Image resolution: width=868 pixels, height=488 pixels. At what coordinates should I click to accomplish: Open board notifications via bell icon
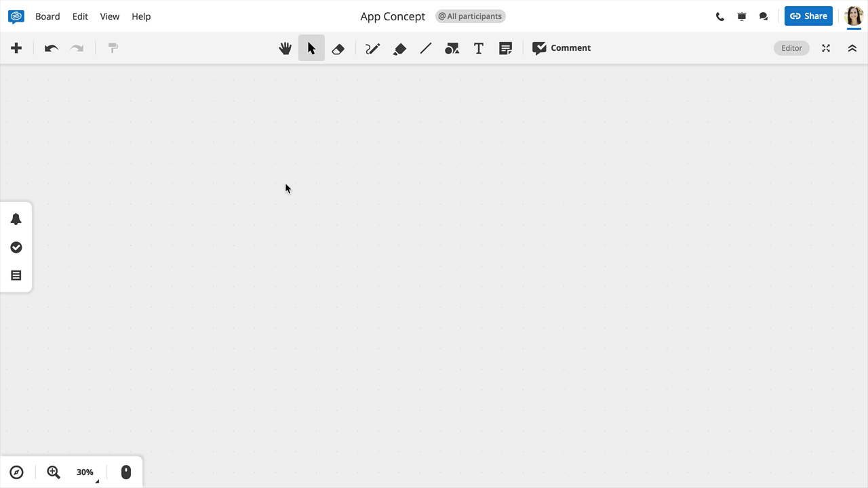pyautogui.click(x=16, y=219)
